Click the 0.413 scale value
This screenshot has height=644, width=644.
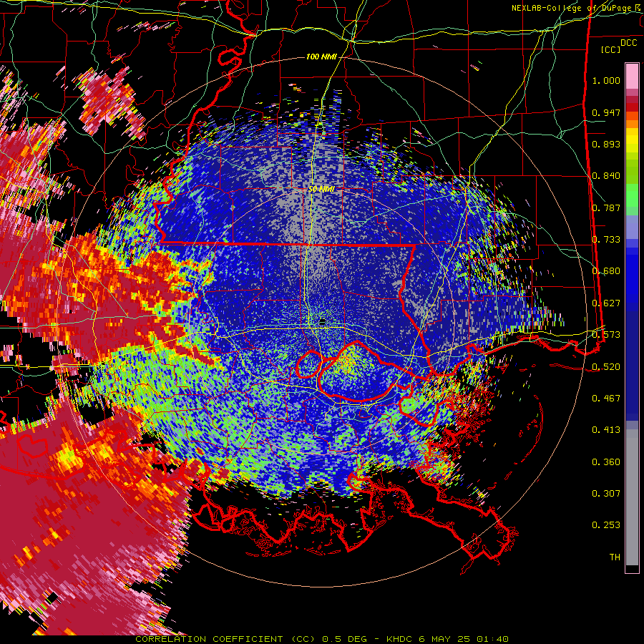[x=606, y=430]
